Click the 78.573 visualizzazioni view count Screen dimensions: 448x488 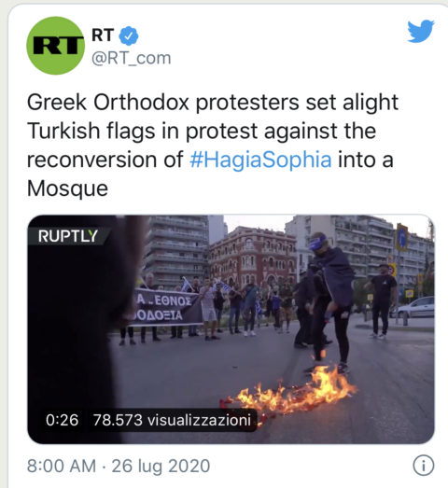click(x=172, y=420)
